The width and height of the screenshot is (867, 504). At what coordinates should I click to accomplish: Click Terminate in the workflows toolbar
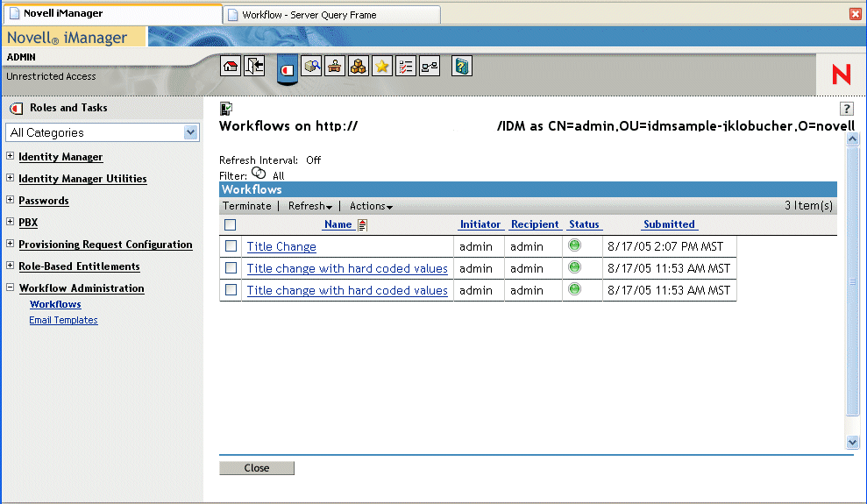(246, 206)
